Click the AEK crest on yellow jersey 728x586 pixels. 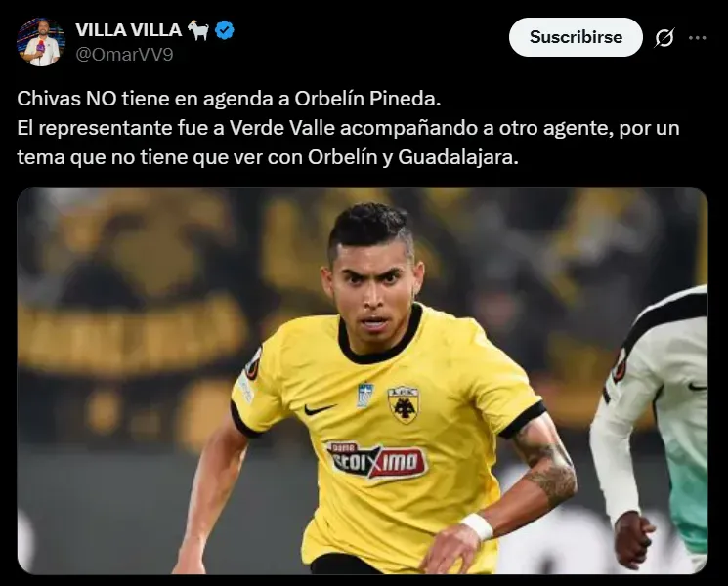pos(403,404)
